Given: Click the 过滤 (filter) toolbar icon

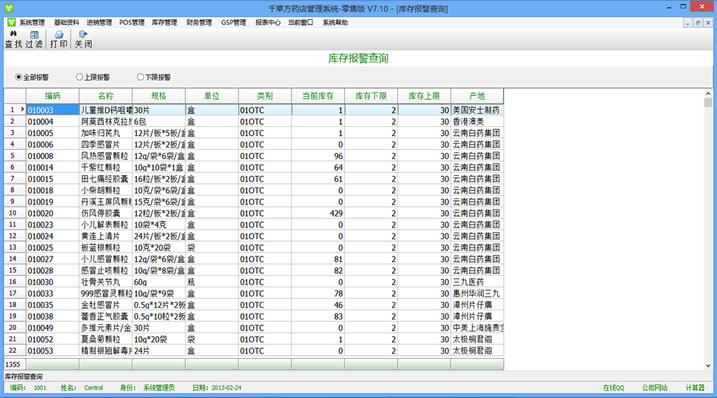Looking at the screenshot, I should (x=34, y=34).
